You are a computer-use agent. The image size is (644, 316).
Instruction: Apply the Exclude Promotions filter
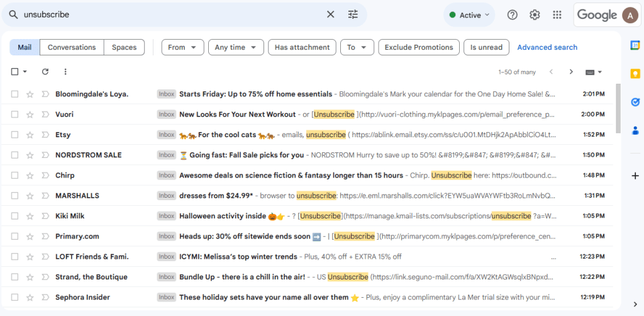point(418,47)
